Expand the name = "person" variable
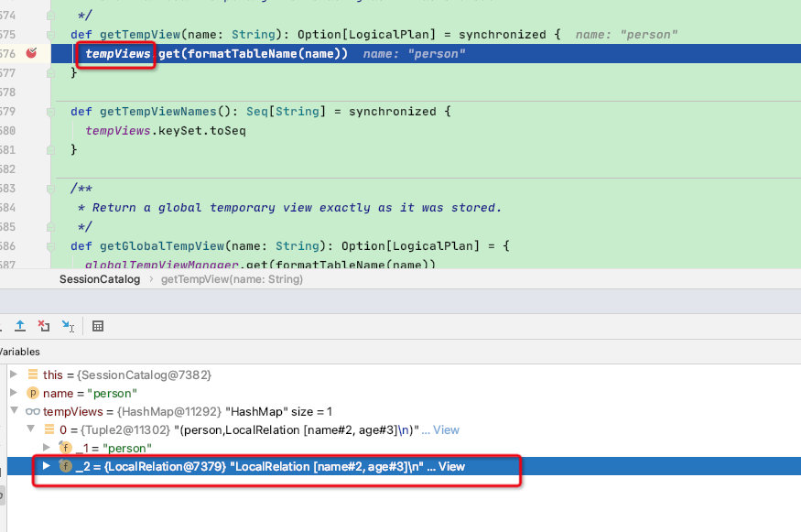The width and height of the screenshot is (801, 532). click(x=14, y=393)
